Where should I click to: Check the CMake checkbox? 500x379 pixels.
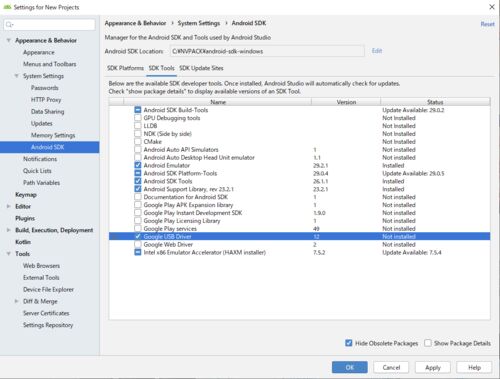coord(138,141)
